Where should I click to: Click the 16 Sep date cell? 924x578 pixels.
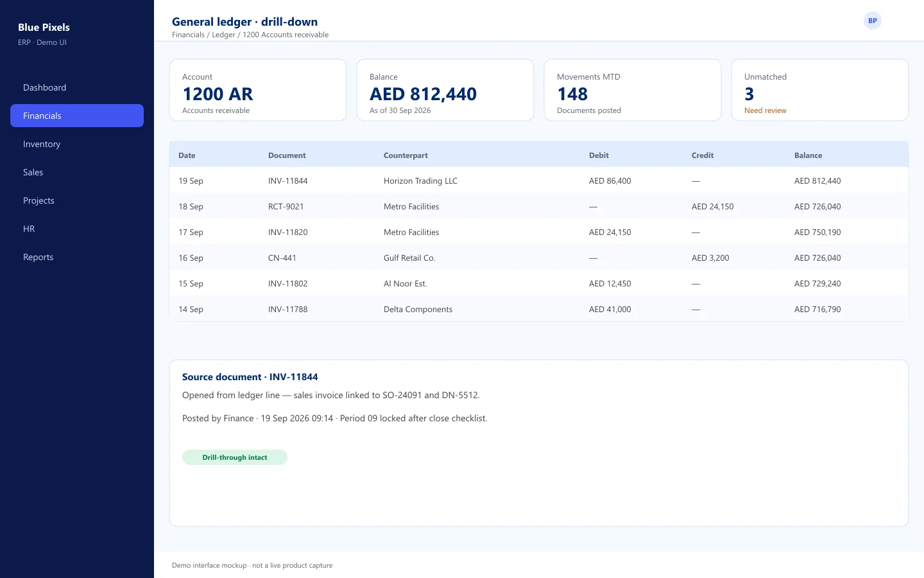(191, 258)
